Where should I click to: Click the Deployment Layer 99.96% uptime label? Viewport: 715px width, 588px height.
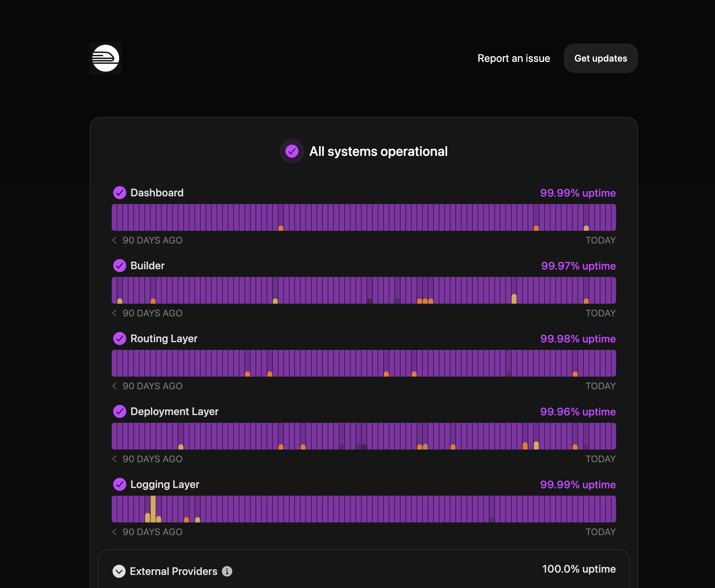(578, 411)
